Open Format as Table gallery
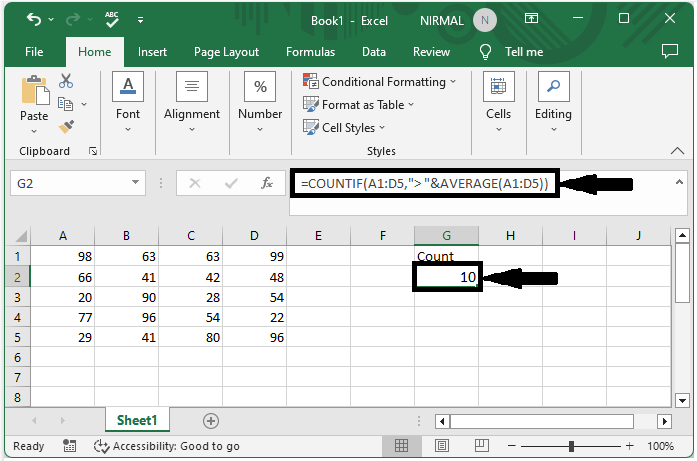The height and width of the screenshot is (461, 697). (x=358, y=105)
